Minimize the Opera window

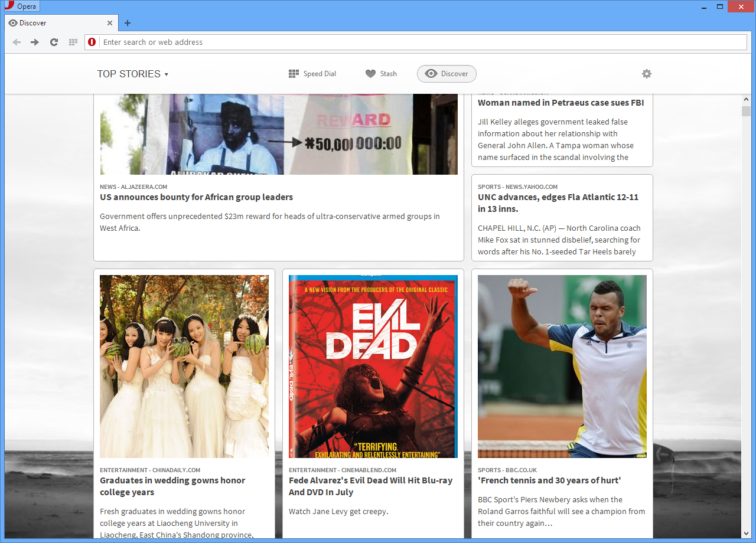coord(704,6)
